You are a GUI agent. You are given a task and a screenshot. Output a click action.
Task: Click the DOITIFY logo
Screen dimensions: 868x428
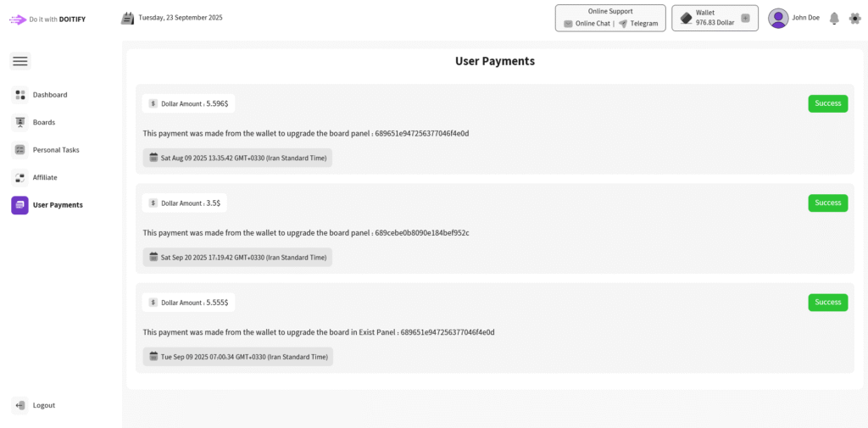(x=47, y=19)
